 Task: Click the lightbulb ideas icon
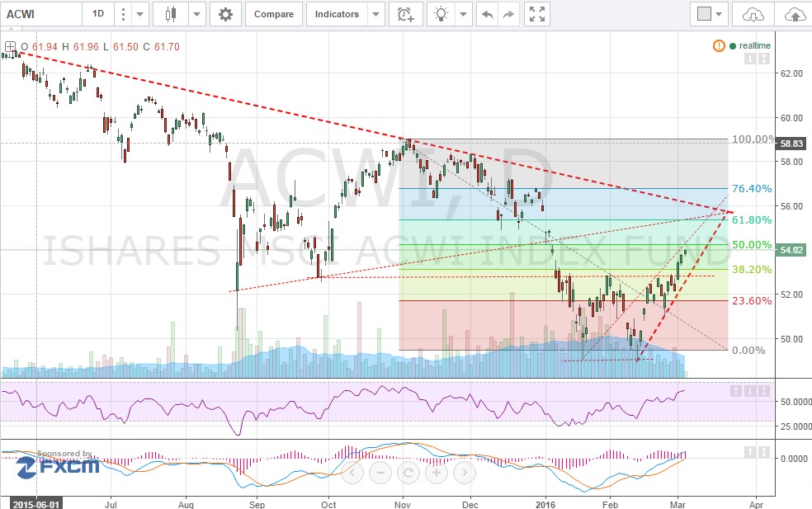point(441,14)
